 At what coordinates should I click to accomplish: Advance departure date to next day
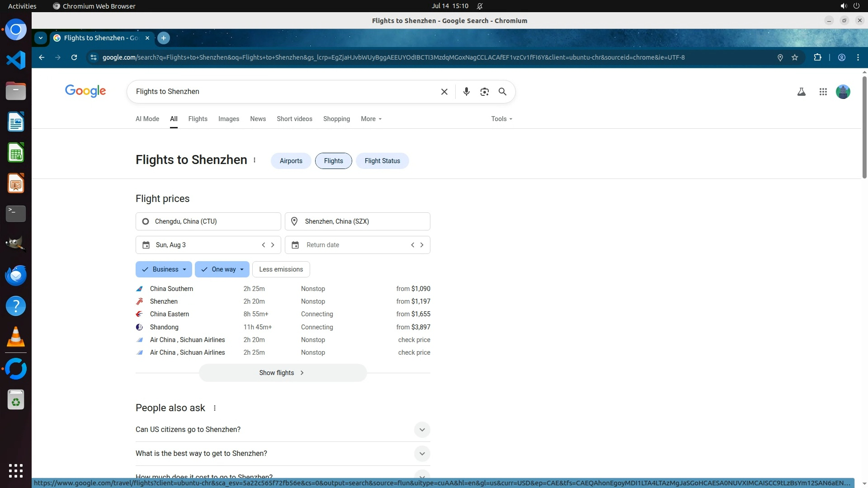point(273,245)
